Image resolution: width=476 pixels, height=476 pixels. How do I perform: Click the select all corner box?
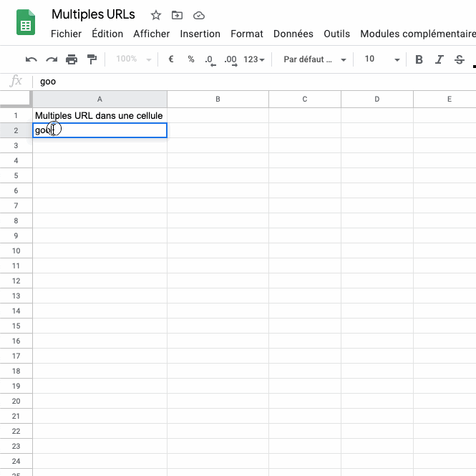point(16,99)
